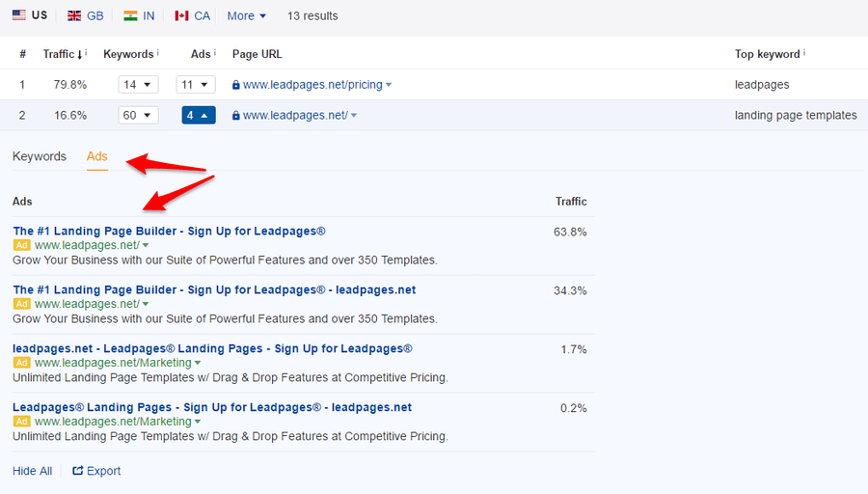Image resolution: width=868 pixels, height=494 pixels.
Task: Click the Traffic column info icon
Action: [x=86, y=54]
